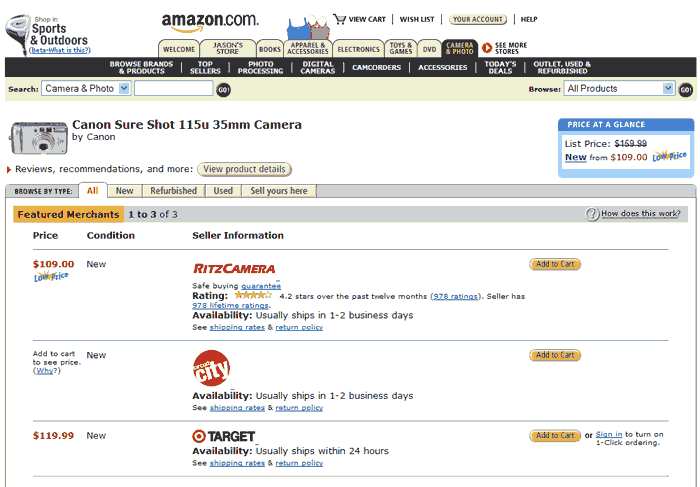Open the Electronics store tab

click(x=358, y=49)
